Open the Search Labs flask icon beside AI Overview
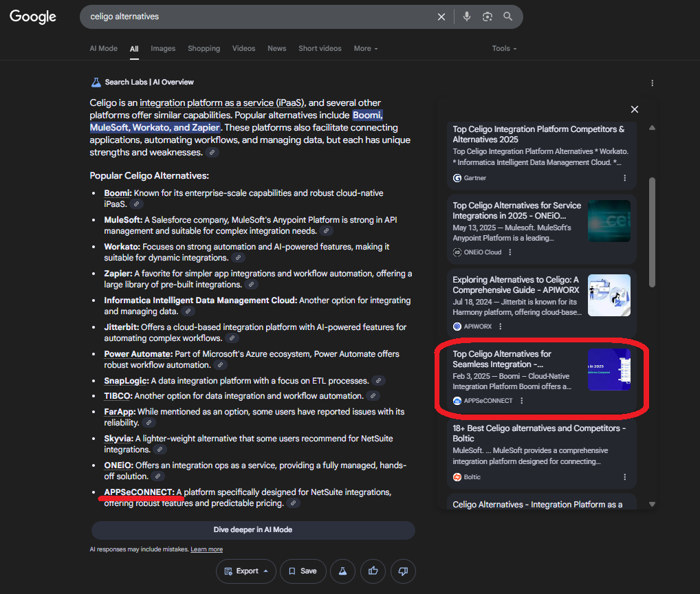 coord(96,82)
